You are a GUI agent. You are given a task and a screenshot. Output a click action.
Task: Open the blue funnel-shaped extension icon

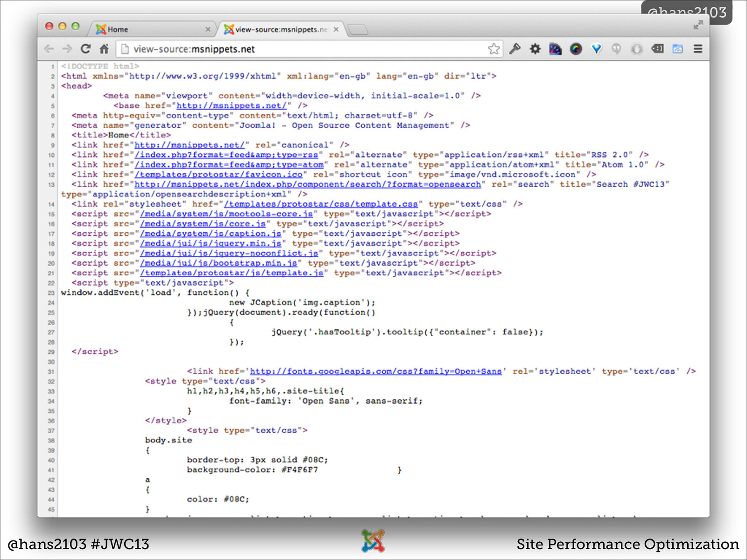tap(596, 49)
